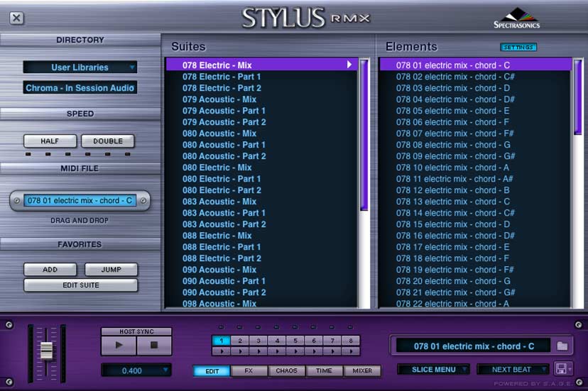Image resolution: width=588 pixels, height=391 pixels.
Task: Click the HALF speed button
Action: pyautogui.click(x=50, y=141)
